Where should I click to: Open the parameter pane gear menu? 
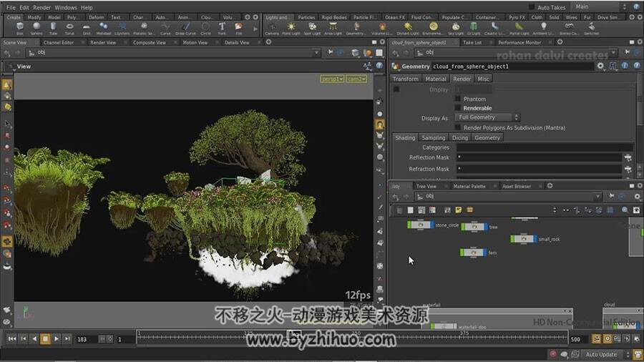(x=600, y=66)
